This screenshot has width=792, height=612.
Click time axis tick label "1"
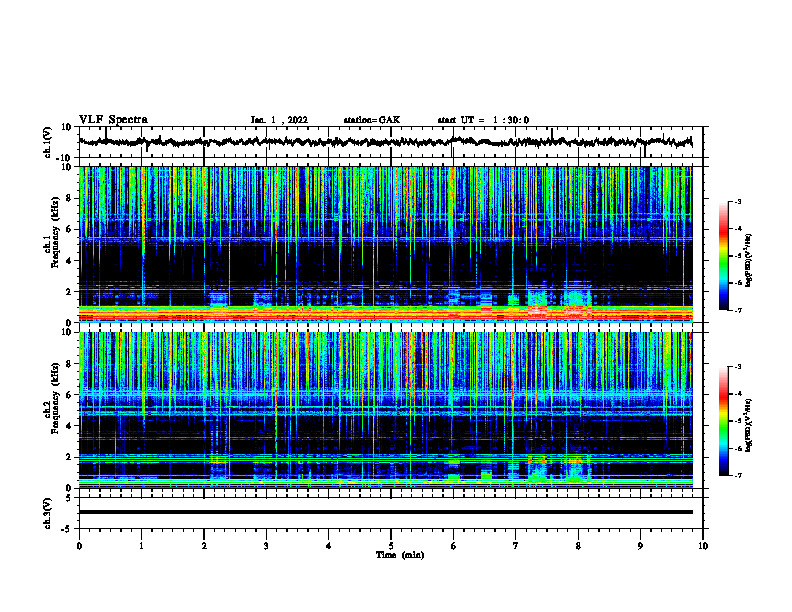pyautogui.click(x=141, y=546)
